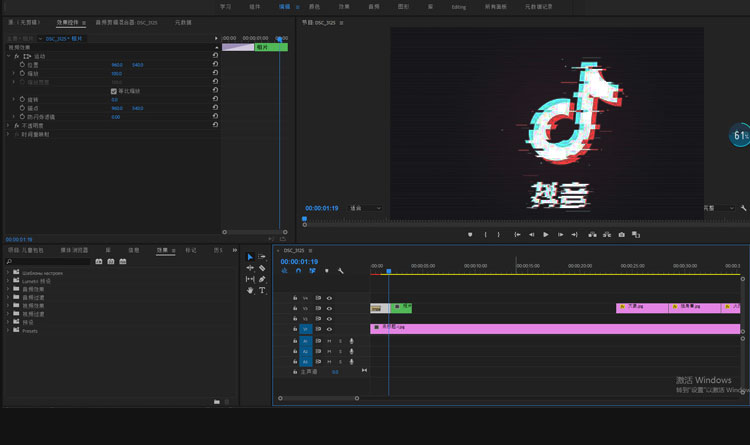Toggle lock on track V2
Screen dimensions: 750x445
pyautogui.click(x=295, y=319)
